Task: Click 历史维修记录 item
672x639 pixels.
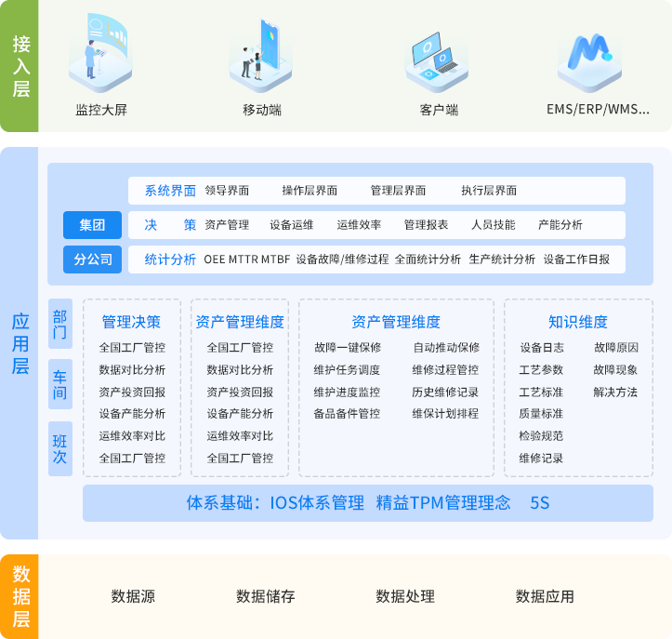Action: point(445,392)
